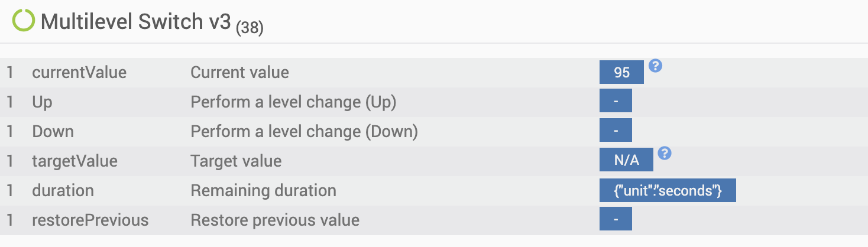The height and width of the screenshot is (247, 868).
Task: Click the green circle icon beside Multilevel Switch
Action: click(x=24, y=21)
